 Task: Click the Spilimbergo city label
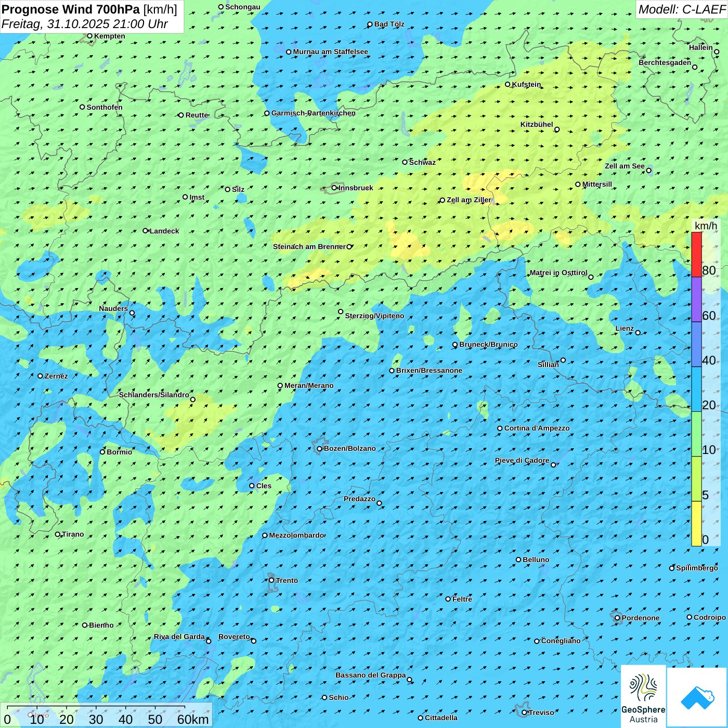(x=697, y=568)
